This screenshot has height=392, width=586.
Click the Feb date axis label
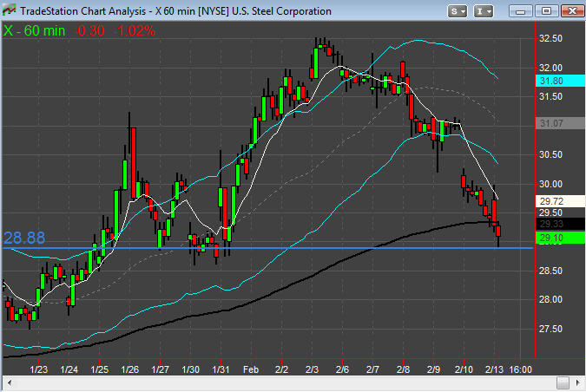(x=251, y=369)
